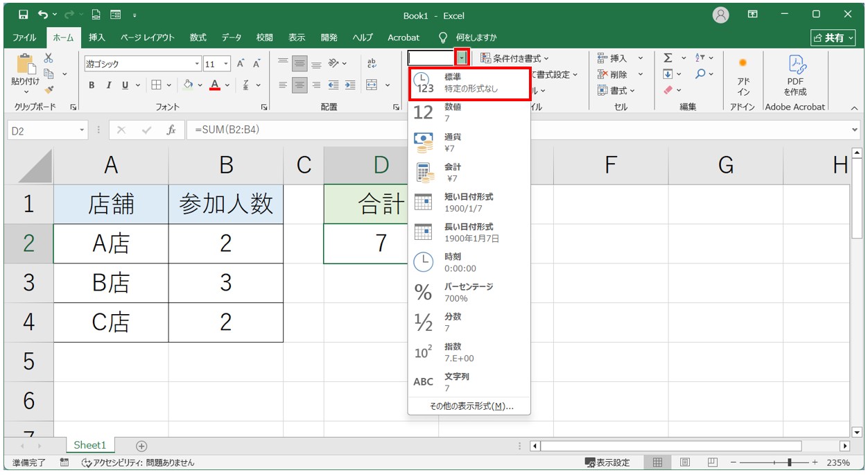Move the zoom slider handle
Viewport: 868px width, 475px height.
[790, 463]
